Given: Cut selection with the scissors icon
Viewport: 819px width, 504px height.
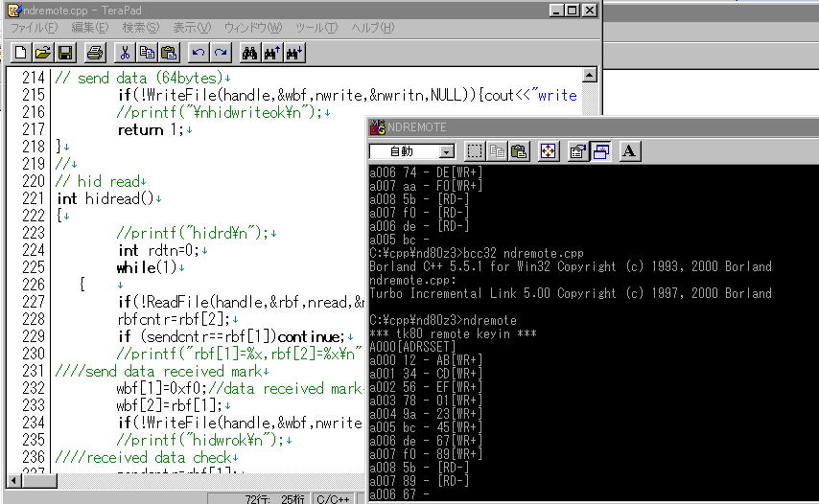Looking at the screenshot, I should pos(125,53).
